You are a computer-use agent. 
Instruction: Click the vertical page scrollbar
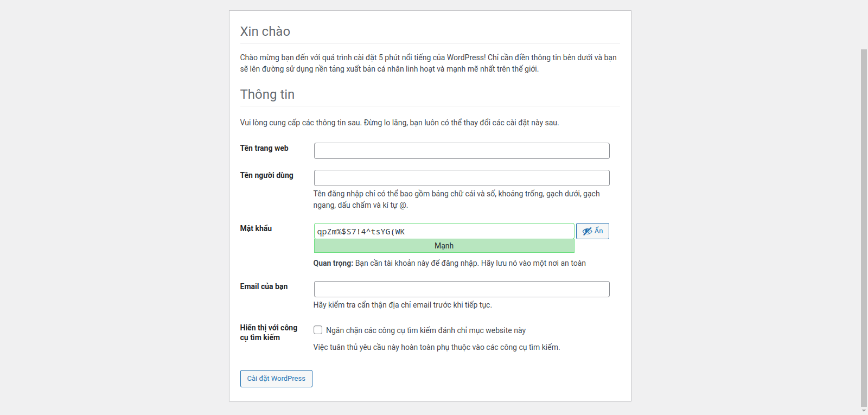[x=864, y=217]
